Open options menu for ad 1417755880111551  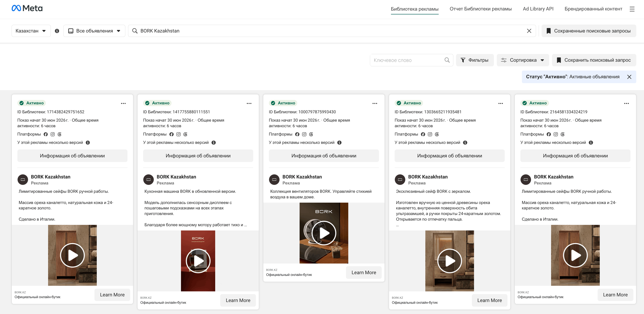tap(249, 103)
